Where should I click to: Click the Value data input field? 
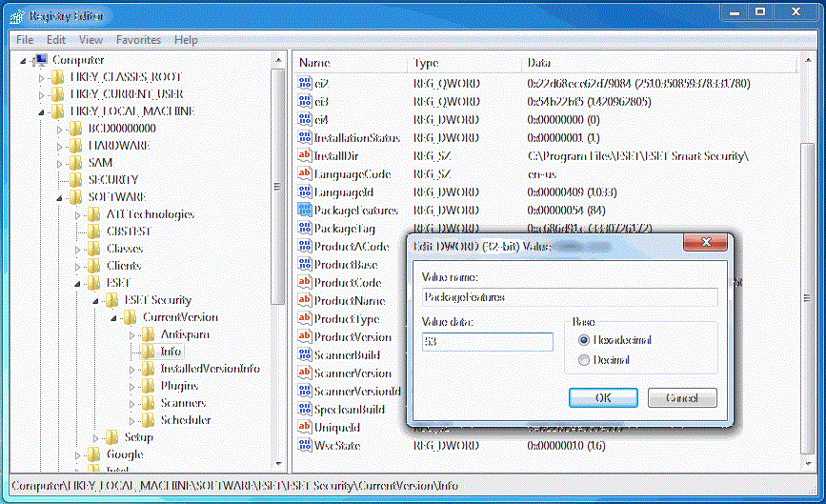tap(487, 342)
